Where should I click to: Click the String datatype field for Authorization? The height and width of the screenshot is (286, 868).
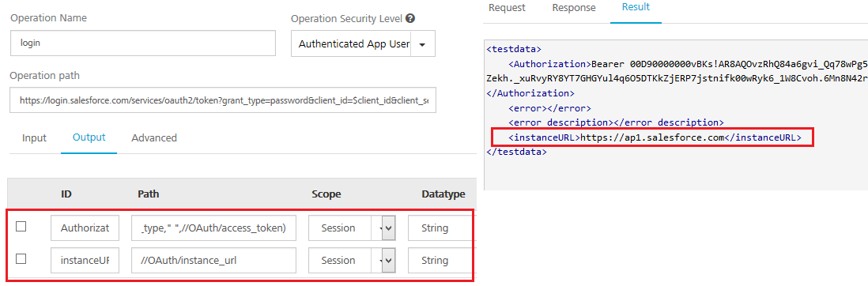click(x=440, y=228)
